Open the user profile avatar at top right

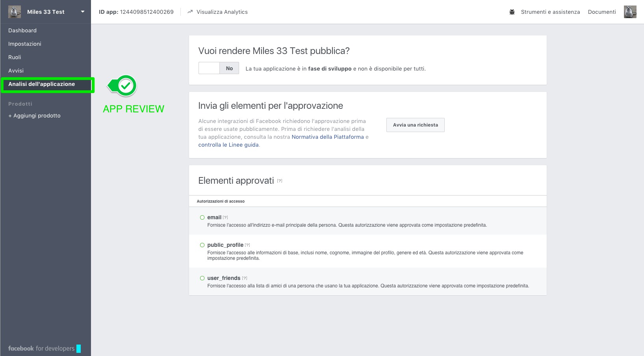[x=630, y=12]
